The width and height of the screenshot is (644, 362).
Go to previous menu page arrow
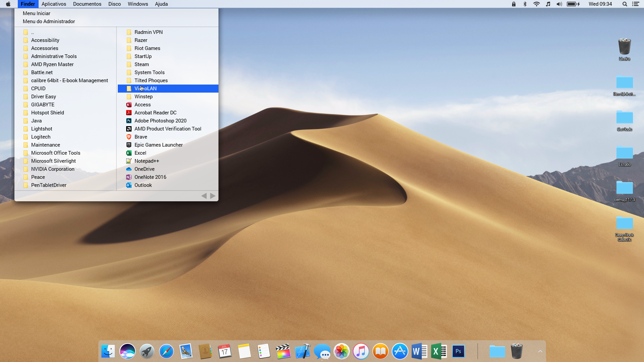(x=204, y=196)
